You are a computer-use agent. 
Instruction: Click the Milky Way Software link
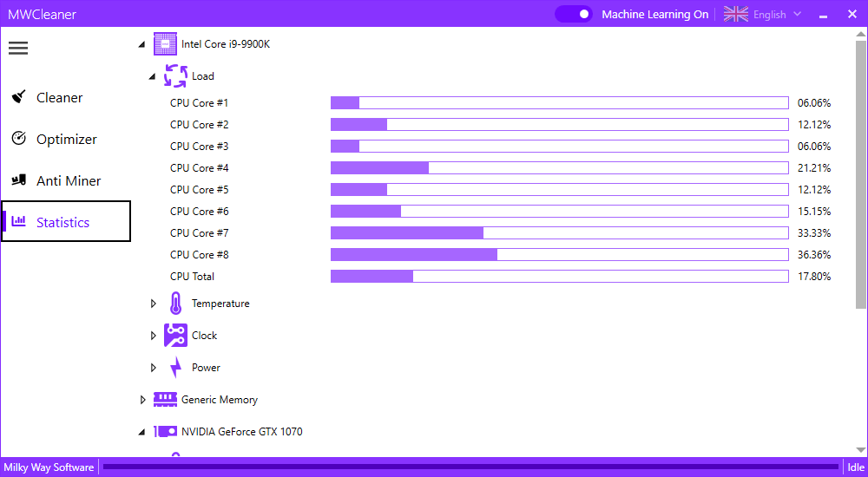click(x=49, y=467)
